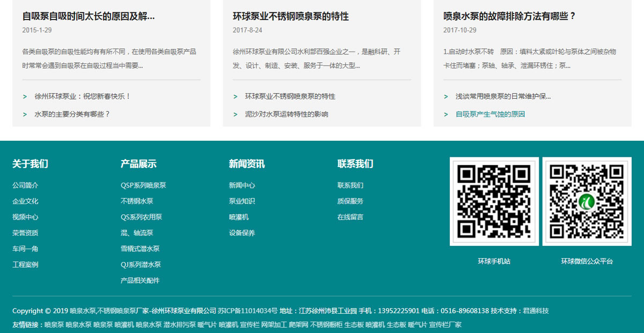Go to 公司简介 in footer
The height and width of the screenshot is (333, 644).
[x=25, y=185]
